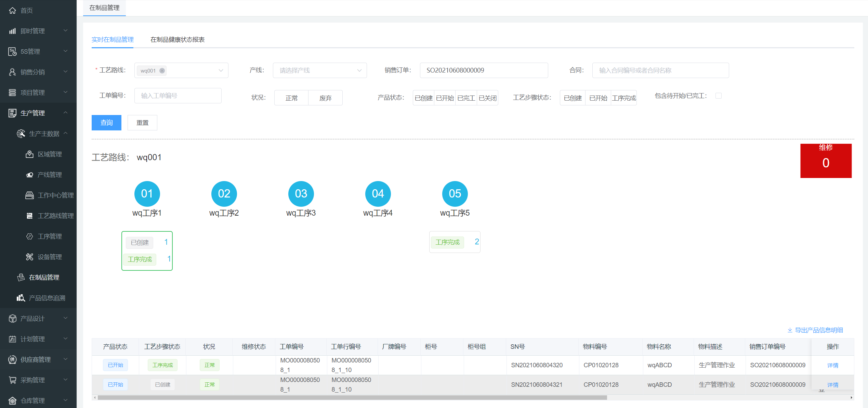Open 详情 link for SN2021060804320
Screen dimensions: 868x408
pyautogui.click(x=832, y=366)
